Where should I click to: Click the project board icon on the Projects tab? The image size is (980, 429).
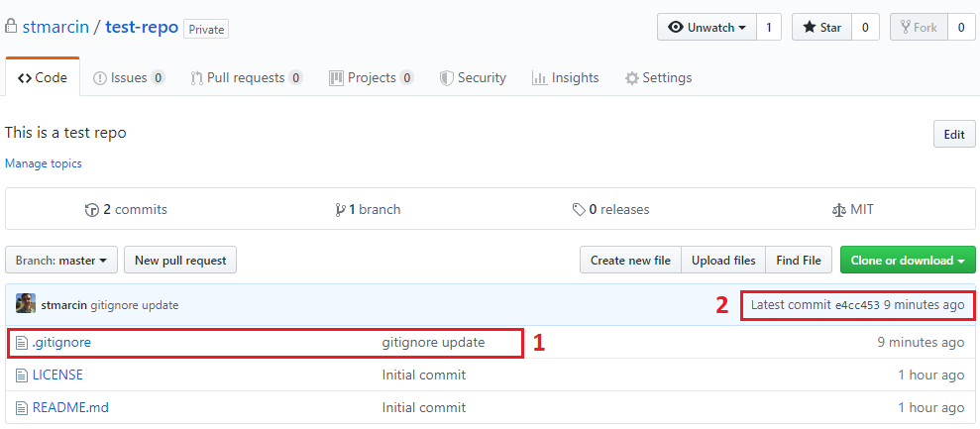point(336,78)
